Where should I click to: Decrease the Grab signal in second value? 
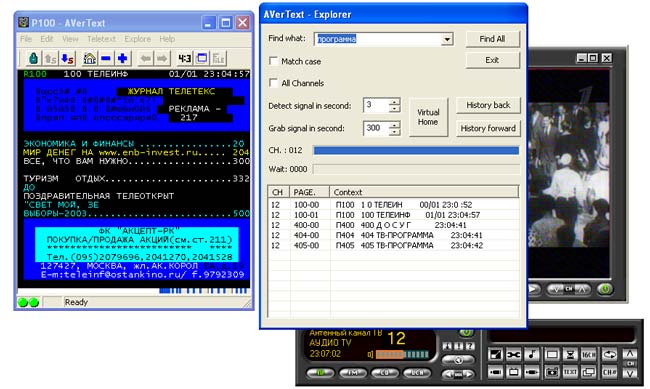point(395,131)
